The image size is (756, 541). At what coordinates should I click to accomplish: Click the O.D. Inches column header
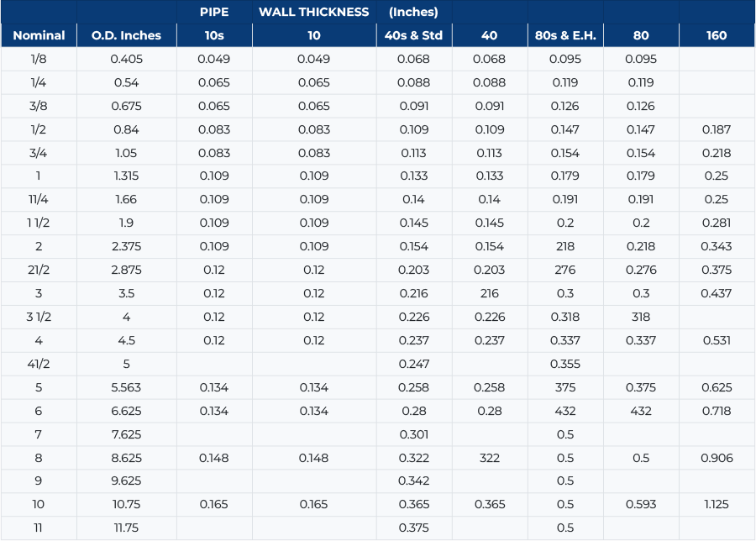coord(126,35)
